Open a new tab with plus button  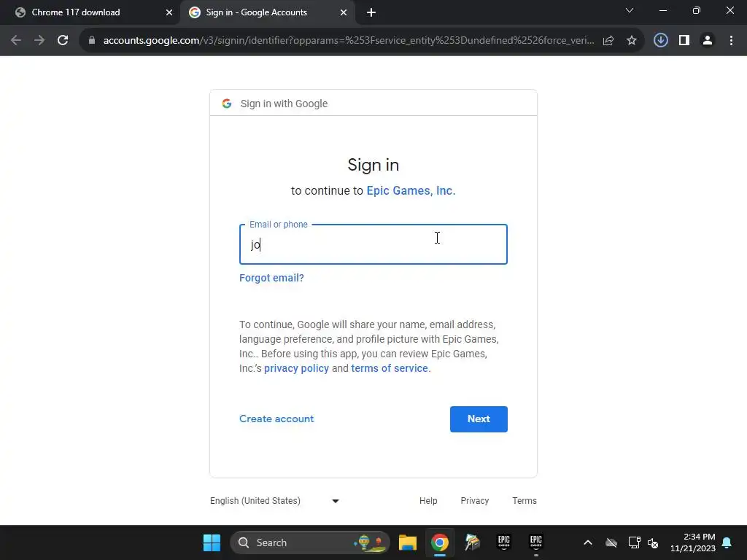371,12
